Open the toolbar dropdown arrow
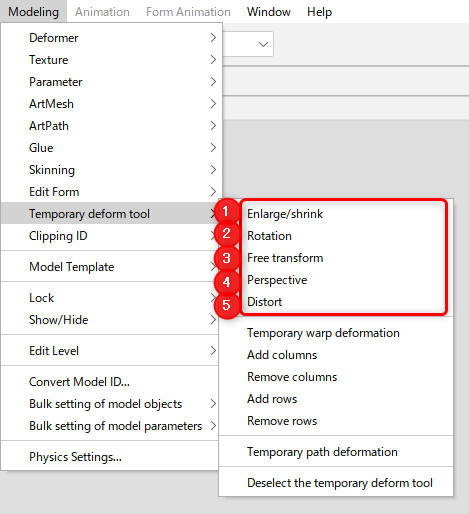This screenshot has width=469, height=514. tap(263, 44)
